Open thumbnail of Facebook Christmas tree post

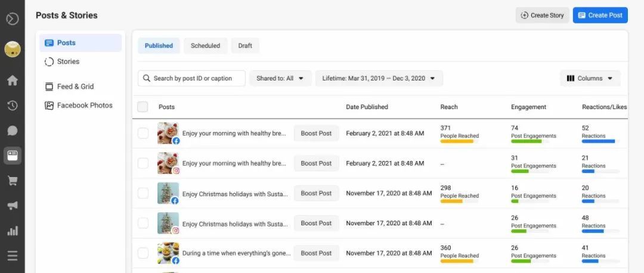[168, 193]
